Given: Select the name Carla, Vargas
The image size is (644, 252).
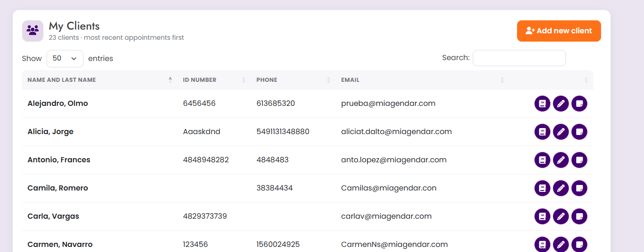Looking at the screenshot, I should click(x=54, y=216).
